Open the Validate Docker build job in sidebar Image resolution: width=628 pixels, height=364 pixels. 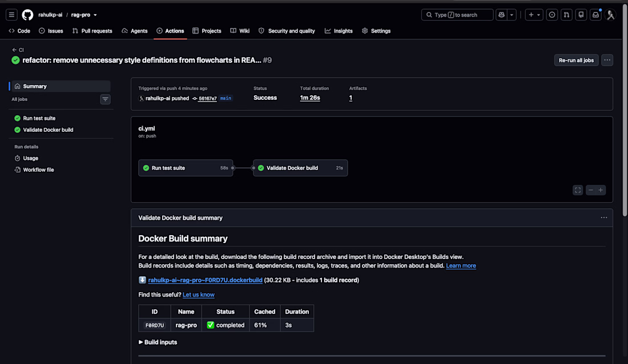(48, 130)
